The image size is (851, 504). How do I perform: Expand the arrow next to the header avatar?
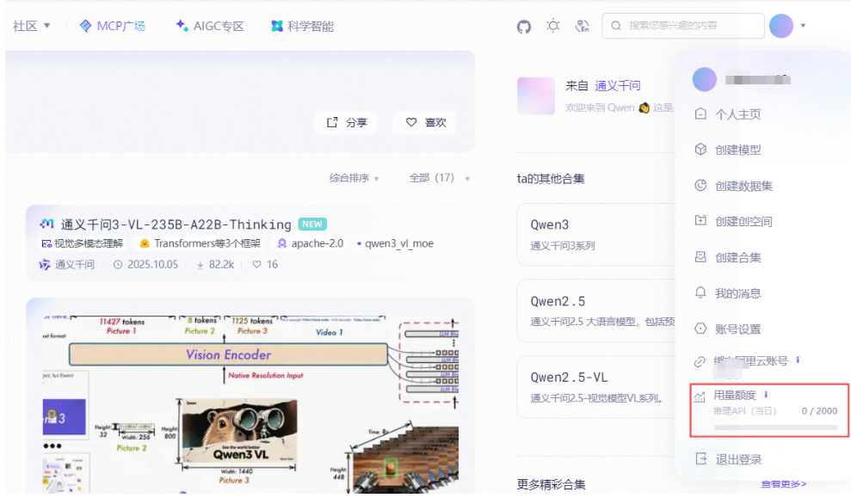(803, 26)
